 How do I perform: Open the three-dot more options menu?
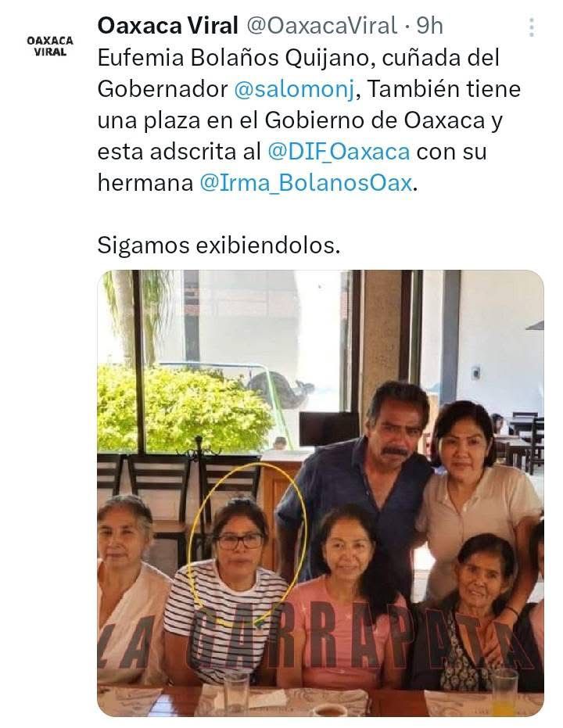[x=532, y=27]
